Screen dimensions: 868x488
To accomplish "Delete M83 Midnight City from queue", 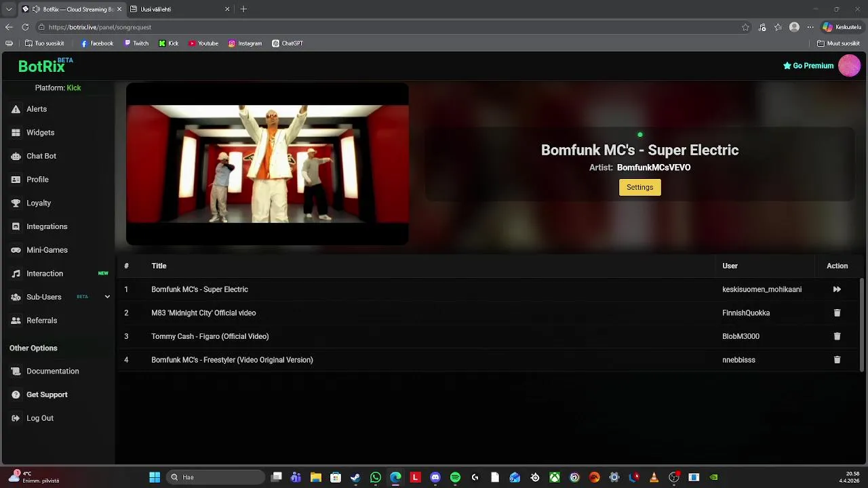I will pos(837,313).
